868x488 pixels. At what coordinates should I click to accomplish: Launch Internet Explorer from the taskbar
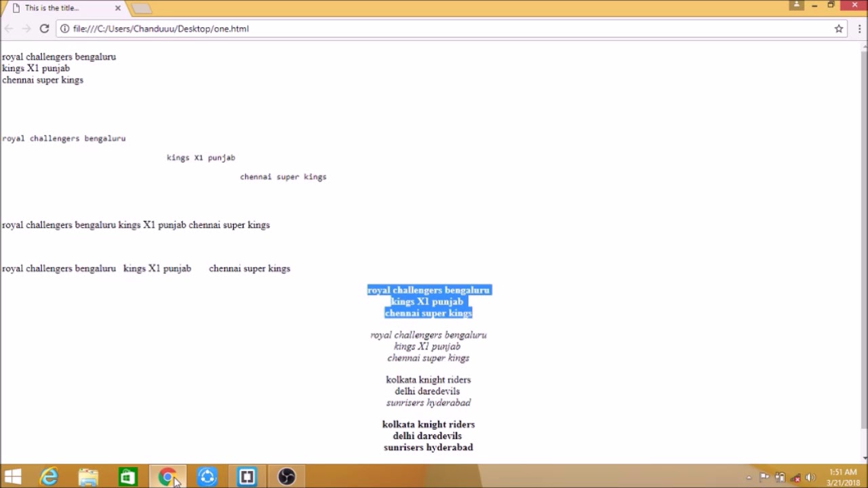tap(49, 477)
